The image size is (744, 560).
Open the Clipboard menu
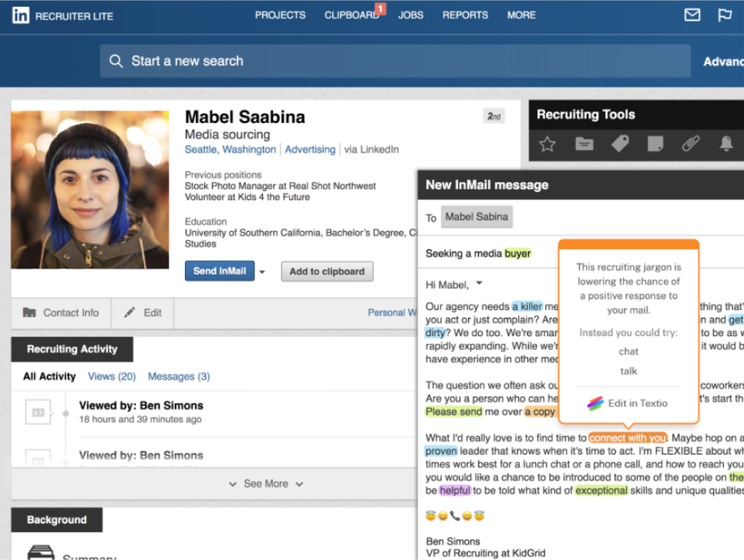[351, 15]
